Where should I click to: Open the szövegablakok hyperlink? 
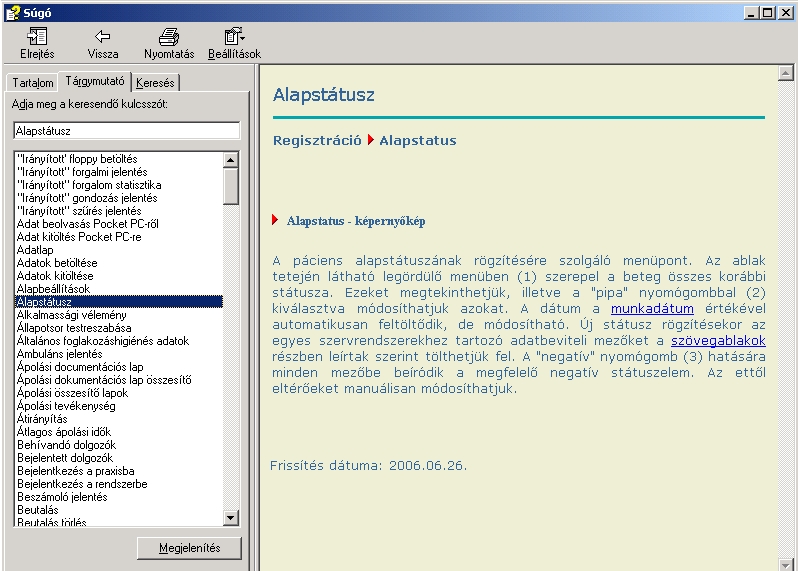717,341
